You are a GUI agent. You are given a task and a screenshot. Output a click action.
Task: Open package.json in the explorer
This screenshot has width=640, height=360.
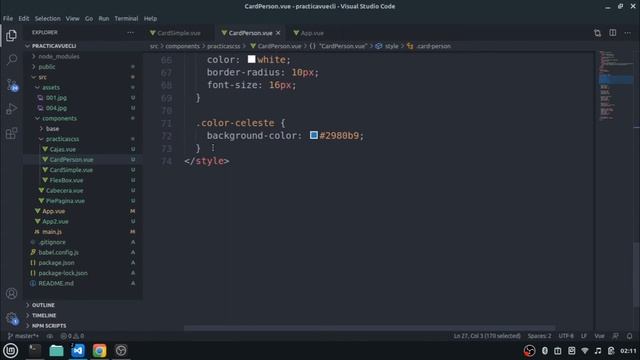coord(56,263)
